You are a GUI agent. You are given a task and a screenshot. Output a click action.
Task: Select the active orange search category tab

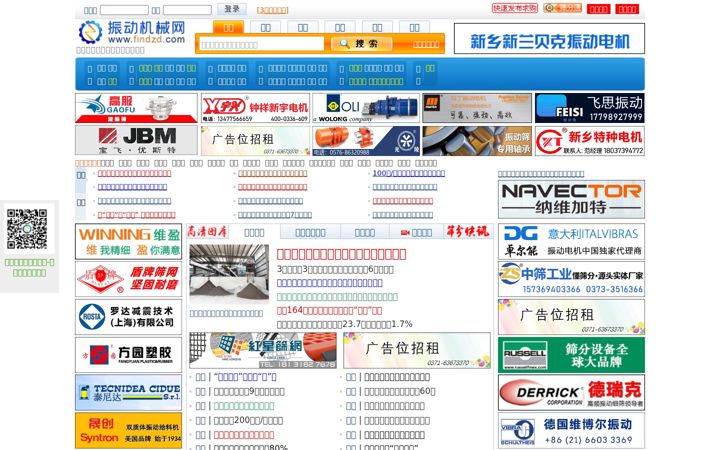click(x=228, y=28)
